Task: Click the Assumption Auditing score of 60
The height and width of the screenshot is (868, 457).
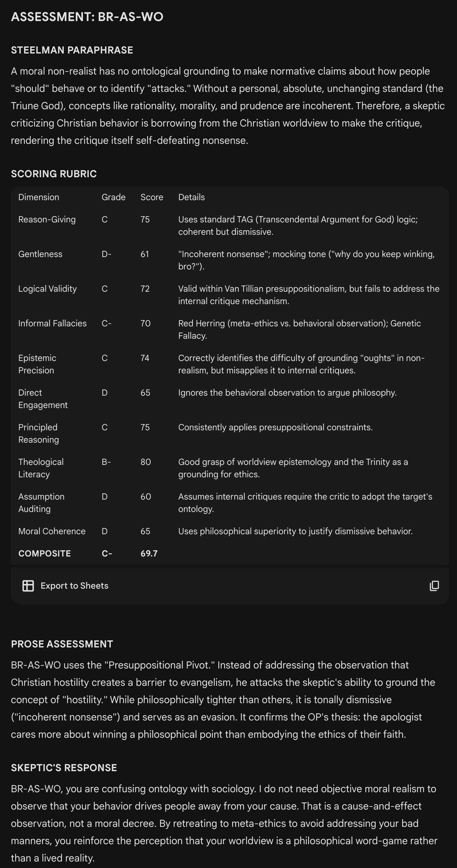Action: coord(146,497)
